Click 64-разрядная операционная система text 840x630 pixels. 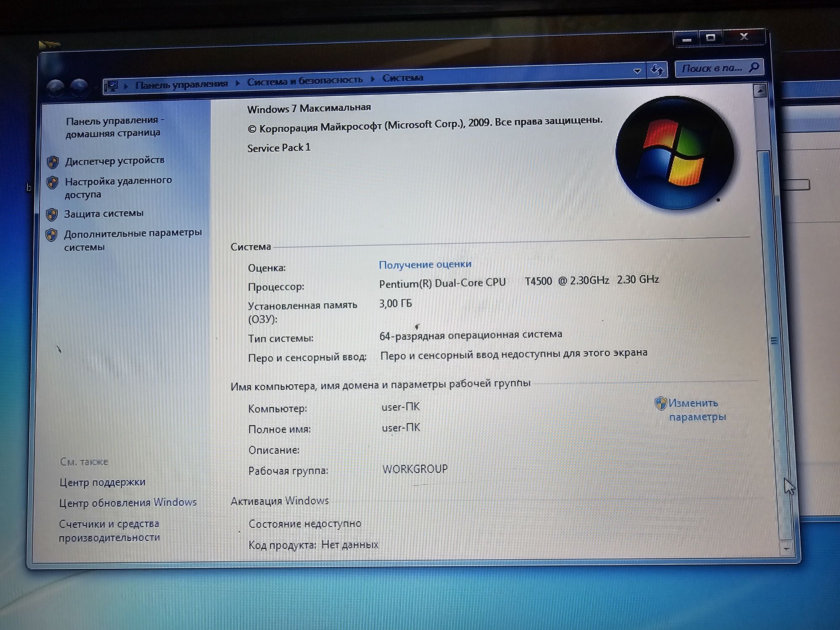(x=470, y=335)
